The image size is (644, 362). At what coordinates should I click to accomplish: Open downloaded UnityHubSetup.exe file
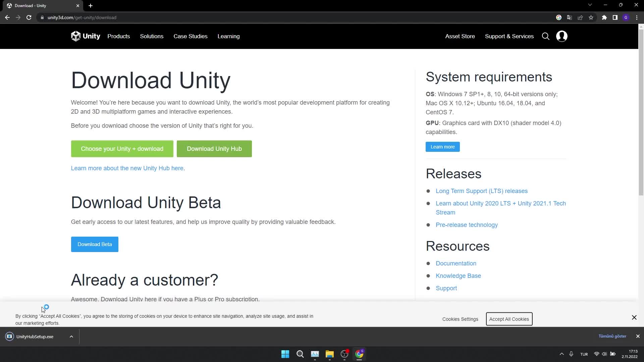35,337
